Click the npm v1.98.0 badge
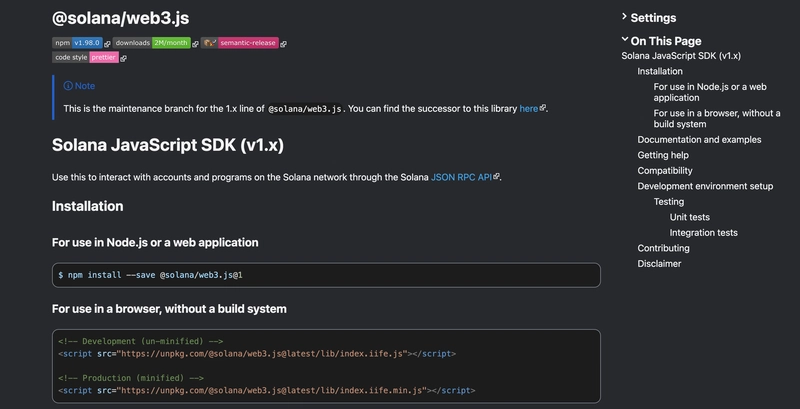The height and width of the screenshot is (409, 800). point(77,43)
